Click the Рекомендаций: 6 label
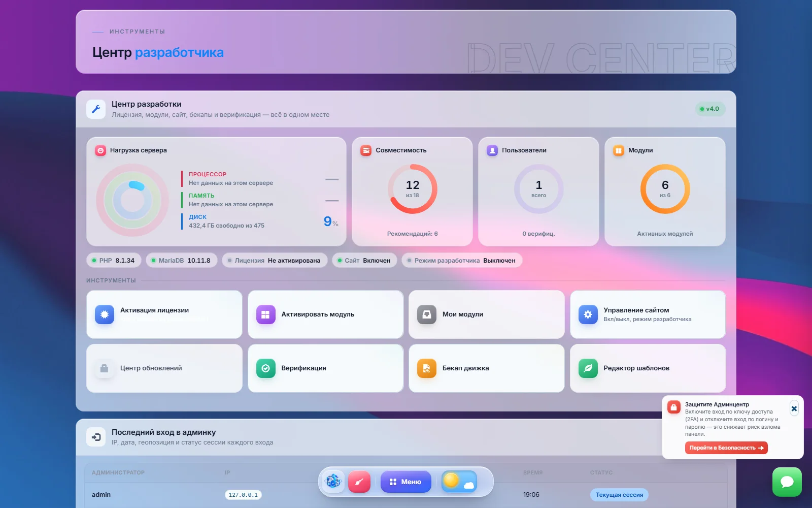 tap(412, 234)
